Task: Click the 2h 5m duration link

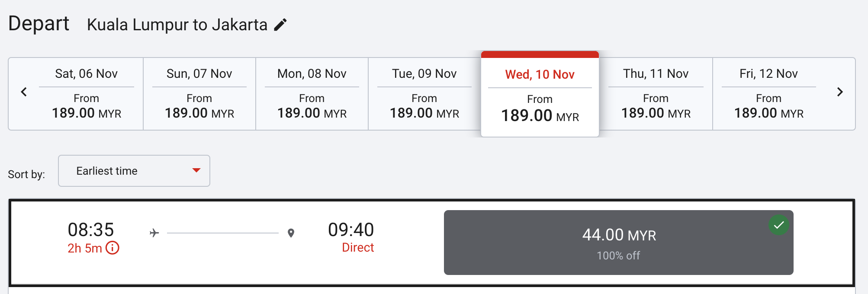Action: (x=85, y=248)
